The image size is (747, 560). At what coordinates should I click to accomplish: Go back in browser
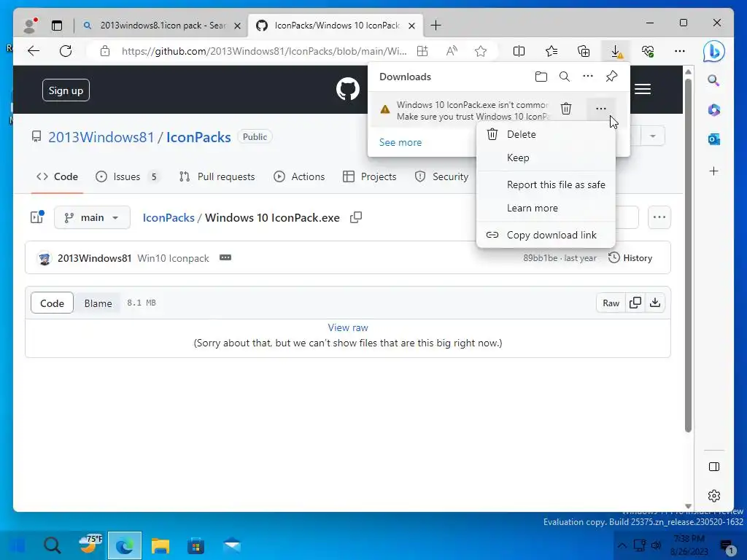(34, 51)
